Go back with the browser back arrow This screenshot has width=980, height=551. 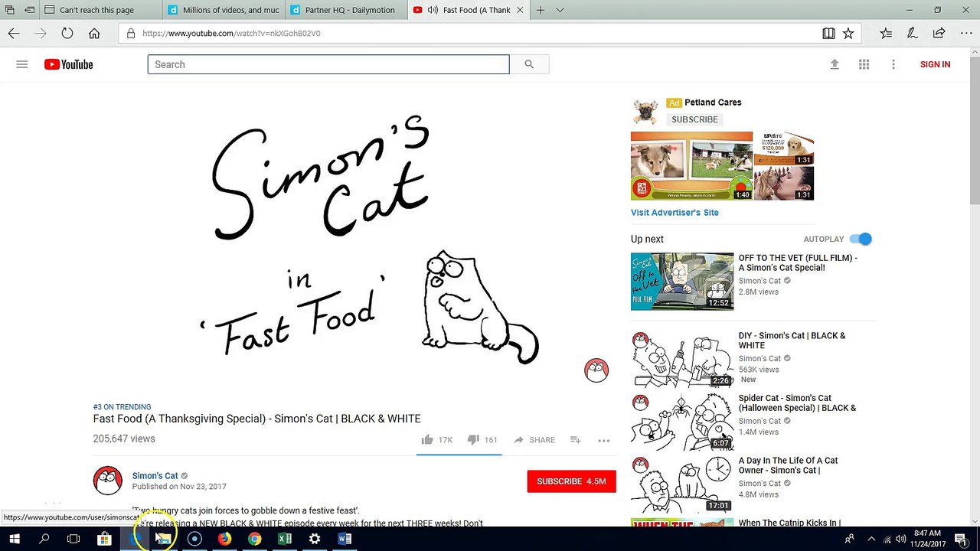(14, 33)
